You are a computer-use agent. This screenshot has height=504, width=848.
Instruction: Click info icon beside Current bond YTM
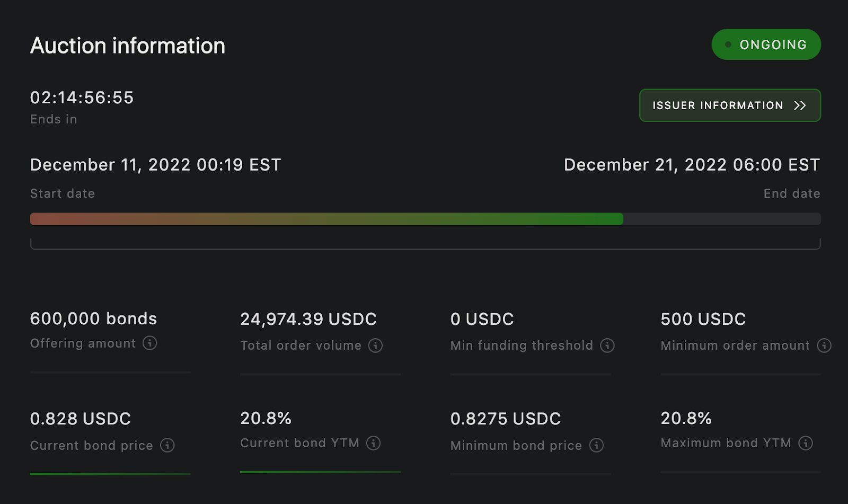pos(374,443)
